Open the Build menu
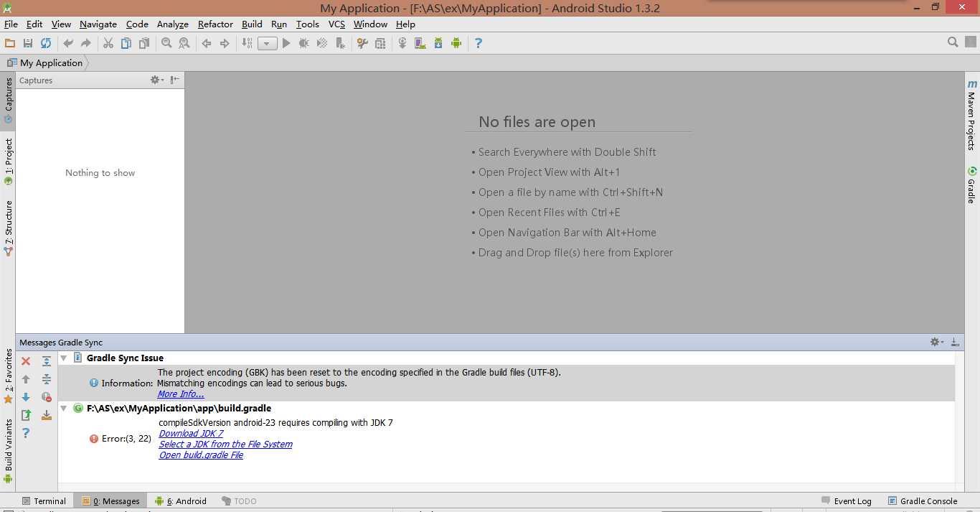The height and width of the screenshot is (512, 980). click(252, 24)
